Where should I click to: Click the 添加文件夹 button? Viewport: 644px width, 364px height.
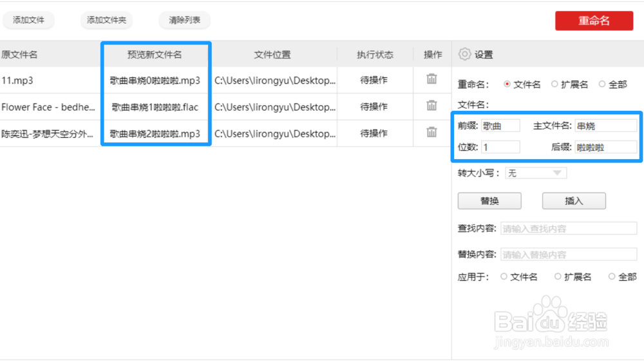tap(106, 20)
